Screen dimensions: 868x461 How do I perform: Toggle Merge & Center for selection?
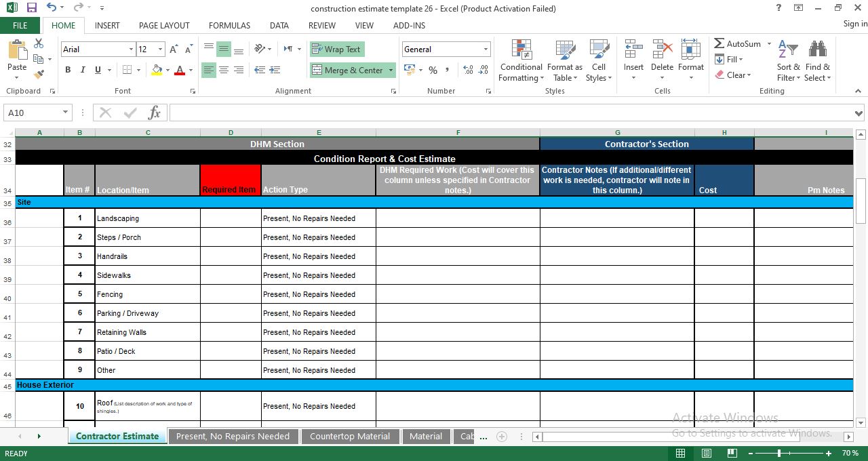347,70
